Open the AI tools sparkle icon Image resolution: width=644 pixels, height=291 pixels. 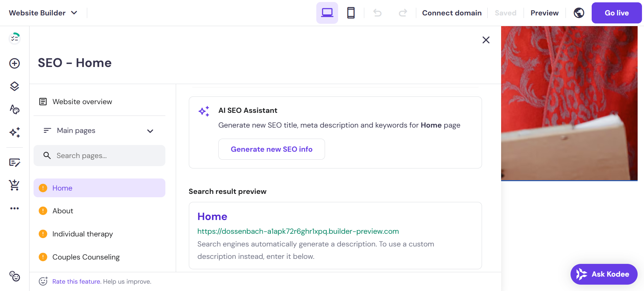(x=14, y=132)
